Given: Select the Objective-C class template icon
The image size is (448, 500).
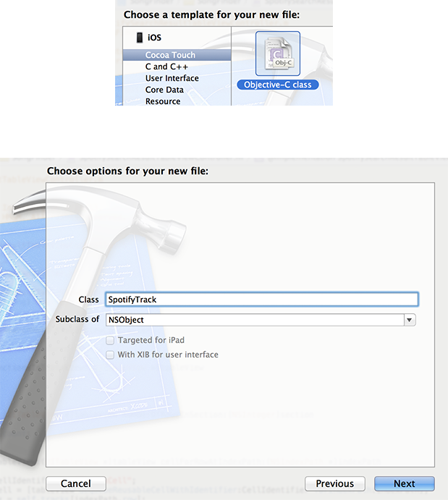Looking at the screenshot, I should 278,54.
